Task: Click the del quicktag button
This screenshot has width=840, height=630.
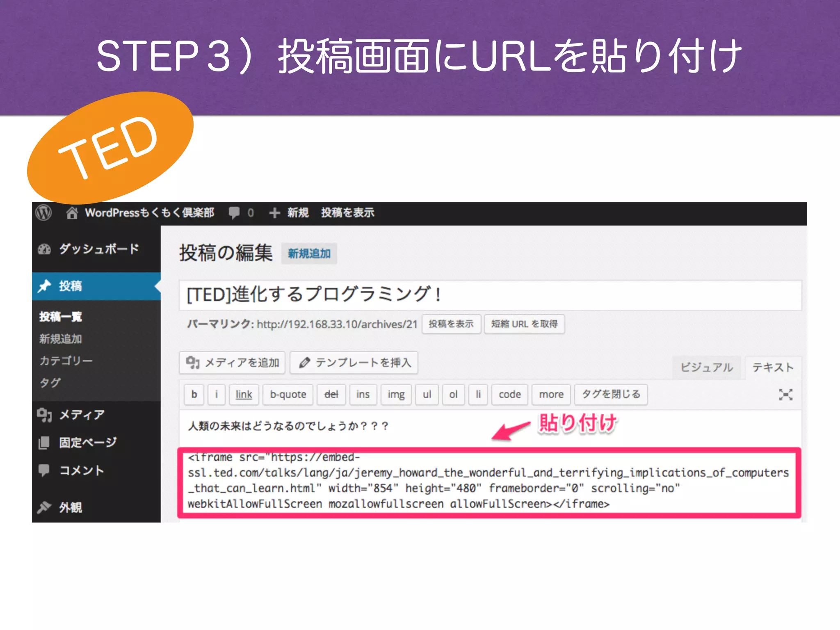Action: click(331, 395)
